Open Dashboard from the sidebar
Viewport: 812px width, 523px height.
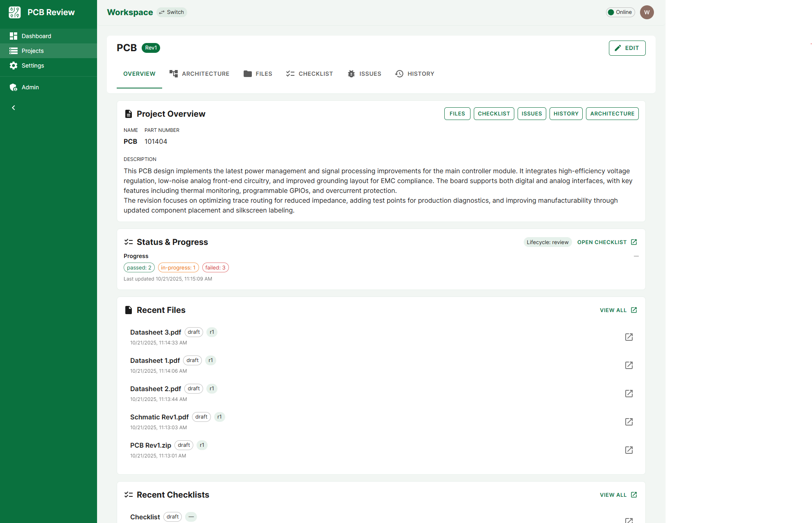[36, 36]
